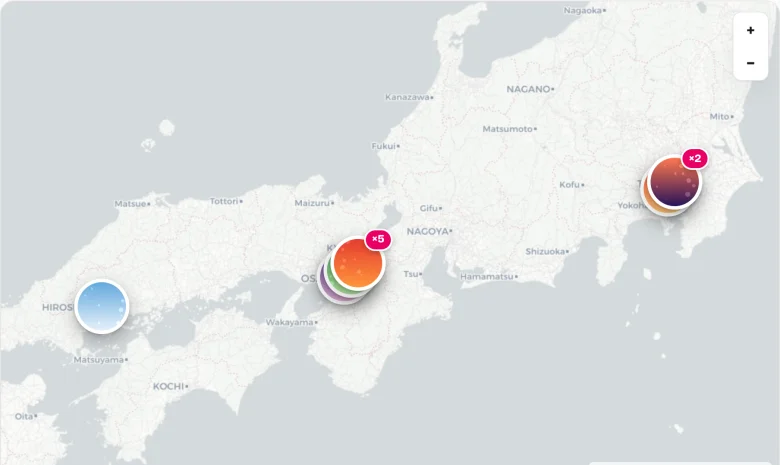Click the Fukui city label
780x465 pixels.
pyautogui.click(x=384, y=146)
